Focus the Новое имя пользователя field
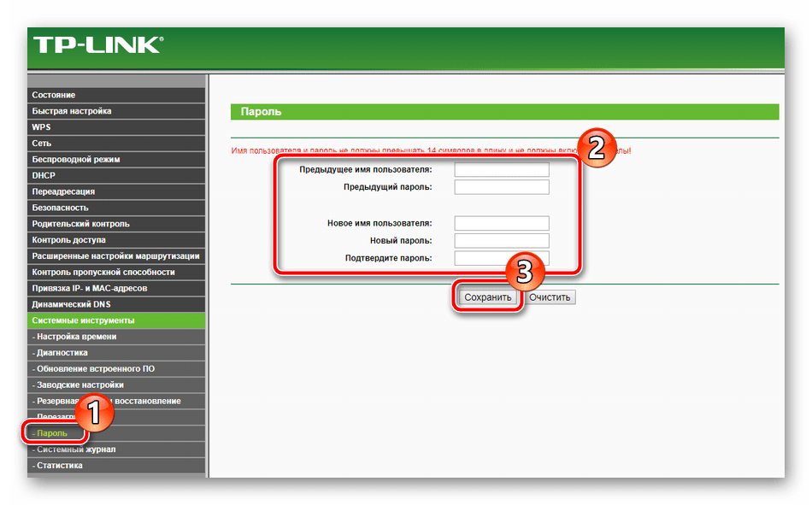The width and height of the screenshot is (812, 505). pyautogui.click(x=501, y=223)
